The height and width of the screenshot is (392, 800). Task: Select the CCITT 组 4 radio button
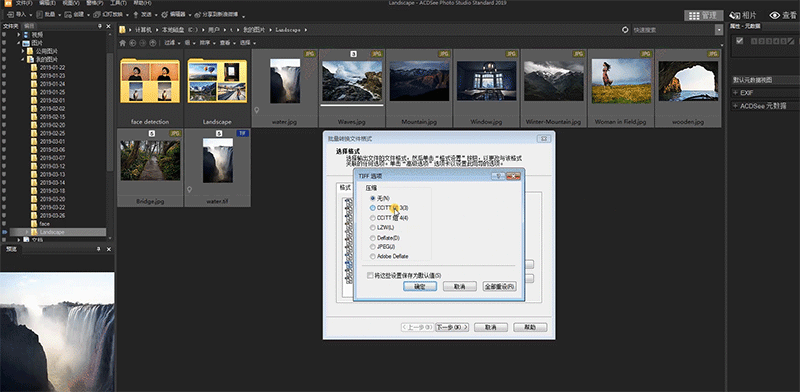[373, 218]
